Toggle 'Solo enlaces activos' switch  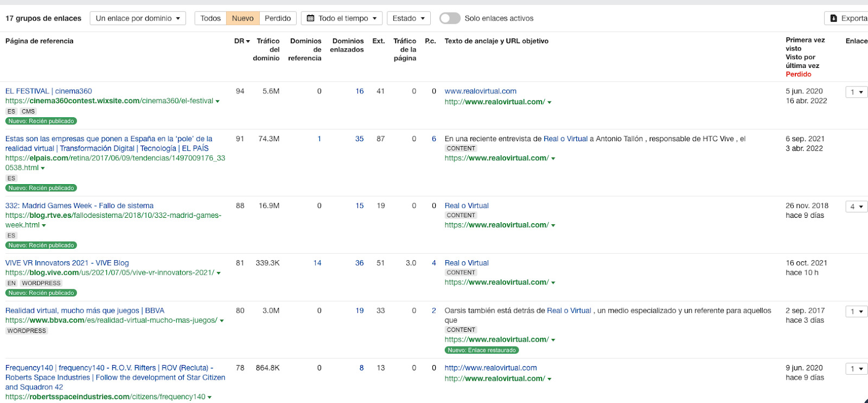(450, 18)
